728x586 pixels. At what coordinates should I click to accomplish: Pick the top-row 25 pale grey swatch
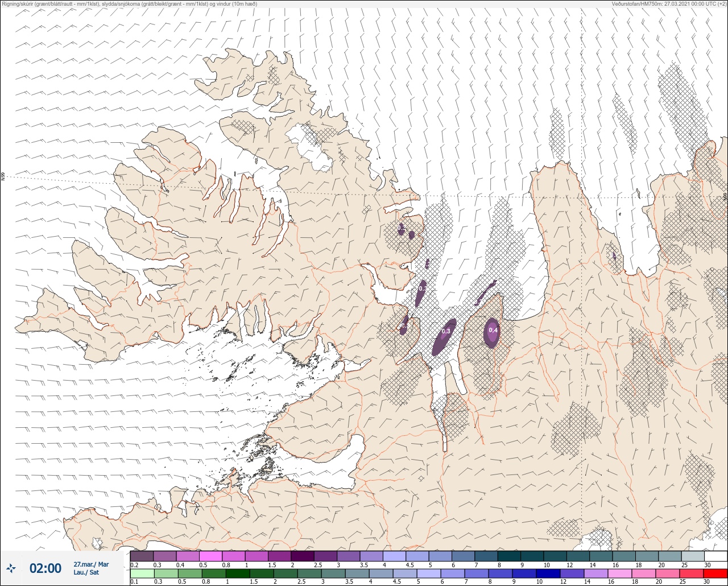pyautogui.click(x=693, y=556)
